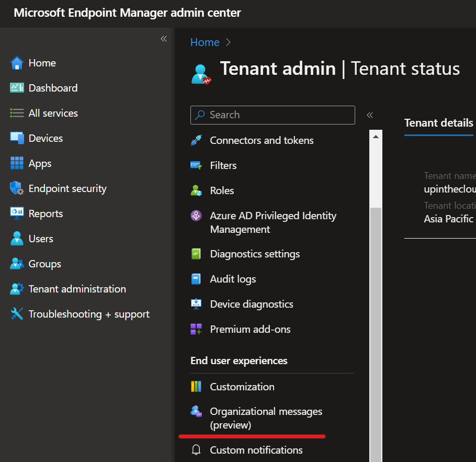Image resolution: width=476 pixels, height=462 pixels.
Task: Click the Home icon in left navigation
Action: (17, 63)
